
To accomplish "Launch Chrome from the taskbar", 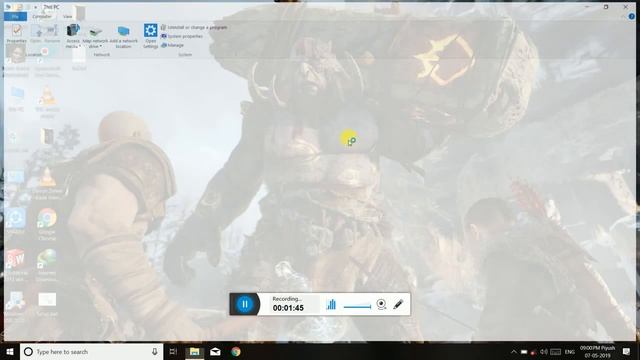I will [x=236, y=351].
